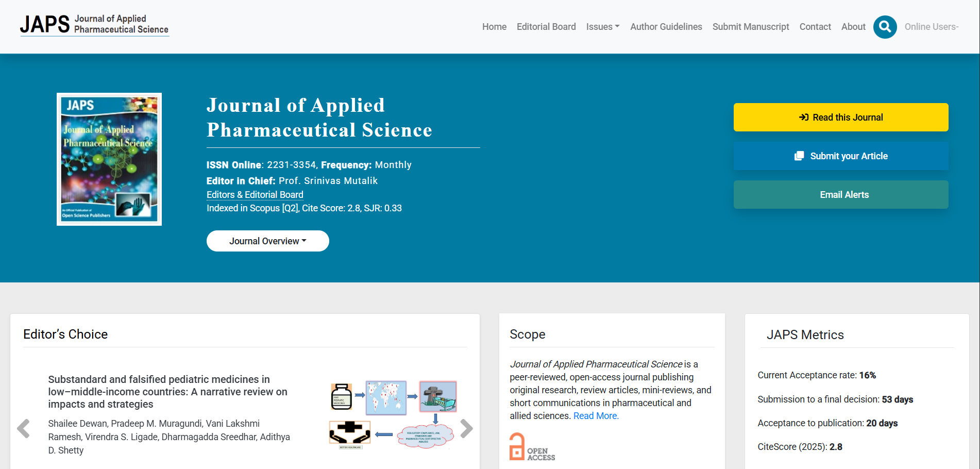Open the About page
Viewport: 980px width, 469px height.
point(853,27)
